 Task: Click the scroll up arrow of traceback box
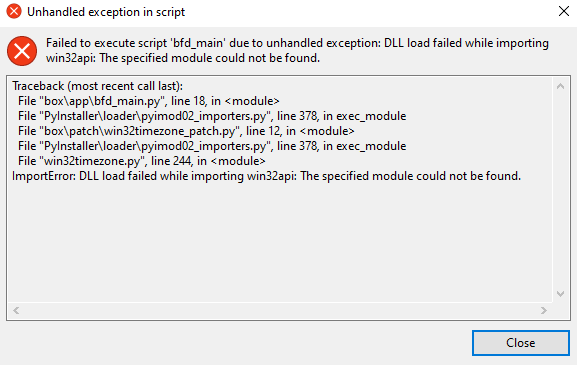click(560, 86)
